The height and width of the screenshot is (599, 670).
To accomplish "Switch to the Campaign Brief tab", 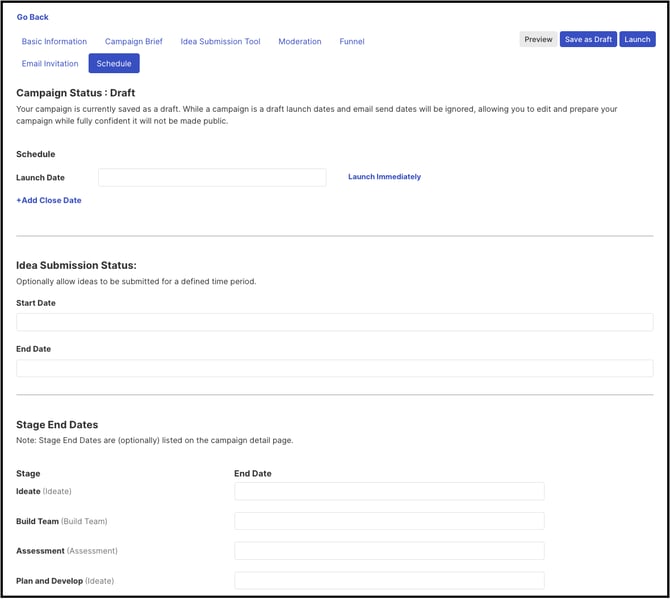I will pos(133,41).
